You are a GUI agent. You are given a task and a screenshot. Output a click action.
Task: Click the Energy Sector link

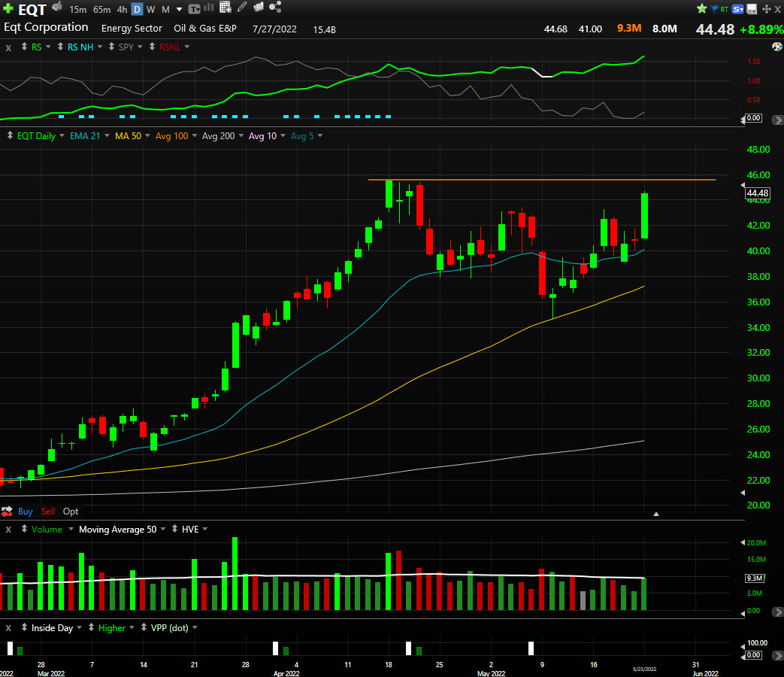click(132, 29)
